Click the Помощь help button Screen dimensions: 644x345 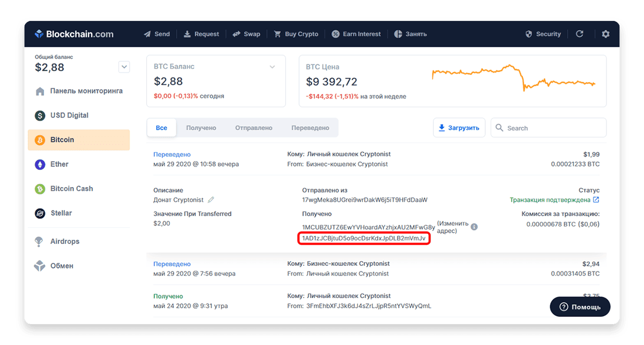[580, 307]
